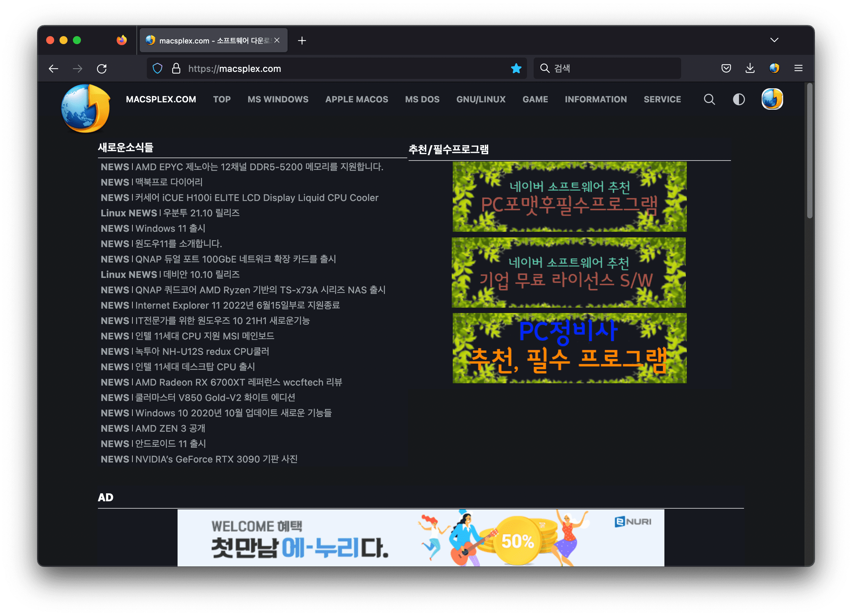This screenshot has width=852, height=616.
Task: Click the globe extension icon in toolbar
Action: 774,68
